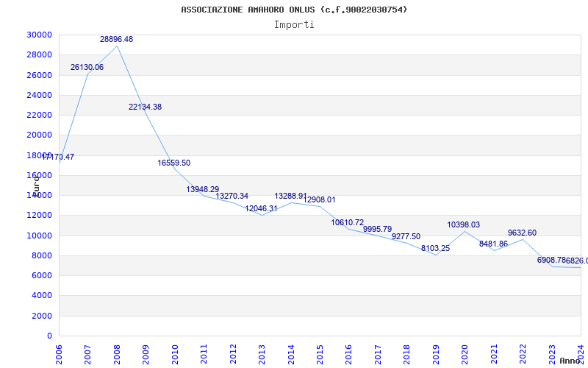
Task: Click the Euro y-axis title
Action: click(36, 186)
